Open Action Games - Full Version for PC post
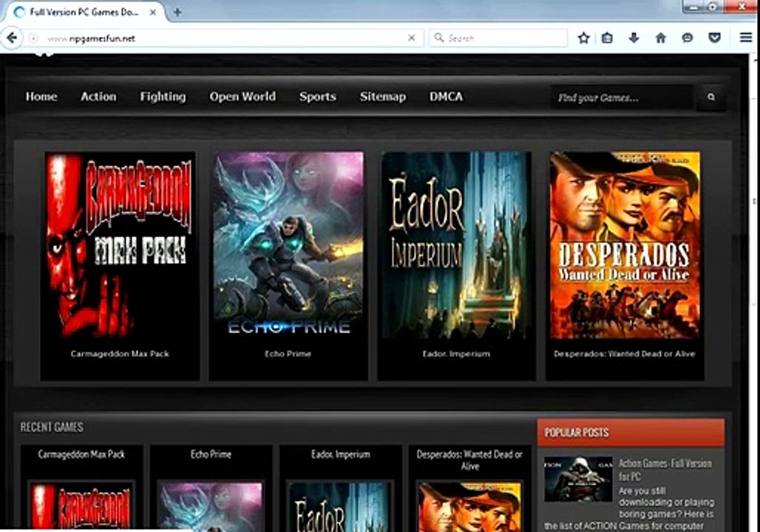The height and width of the screenshot is (532, 760). tap(665, 469)
